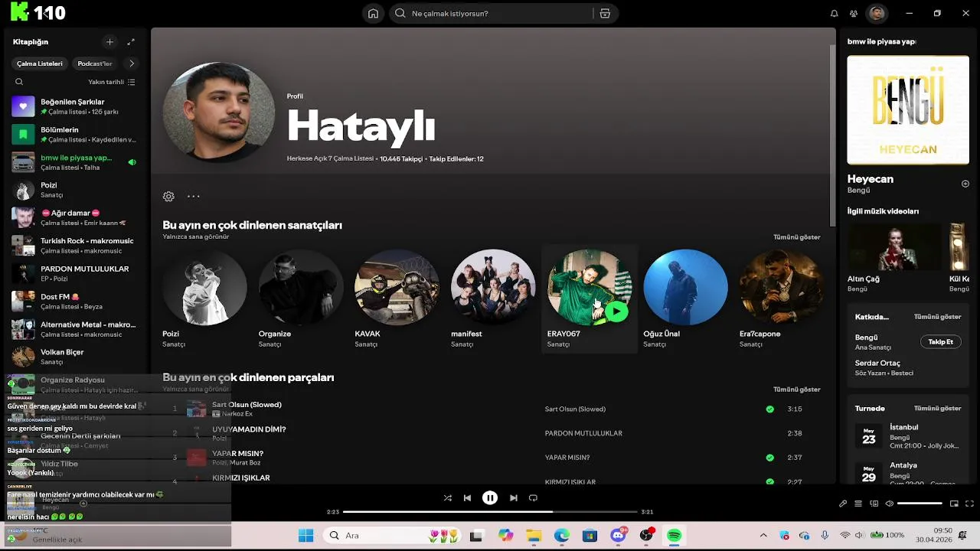The image size is (980, 551).
Task: Open KAVAK artist card
Action: click(x=397, y=298)
